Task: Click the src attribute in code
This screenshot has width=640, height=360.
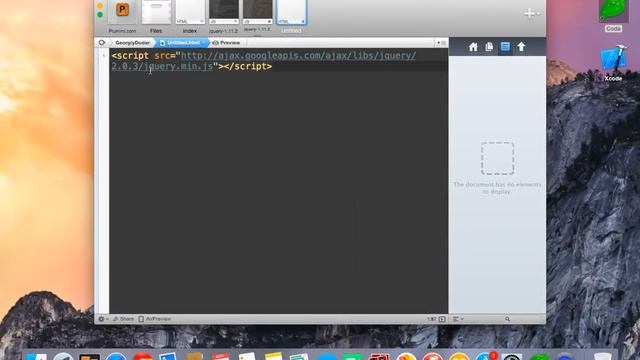Action: [x=162, y=56]
